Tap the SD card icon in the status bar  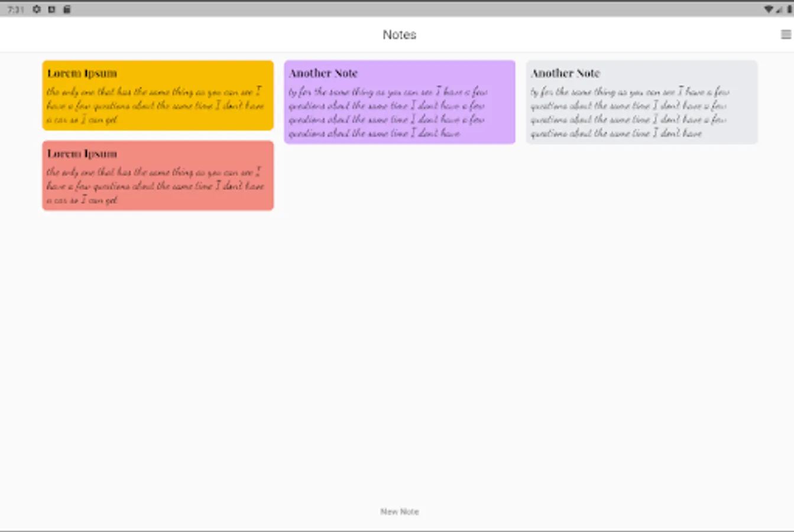[66, 9]
